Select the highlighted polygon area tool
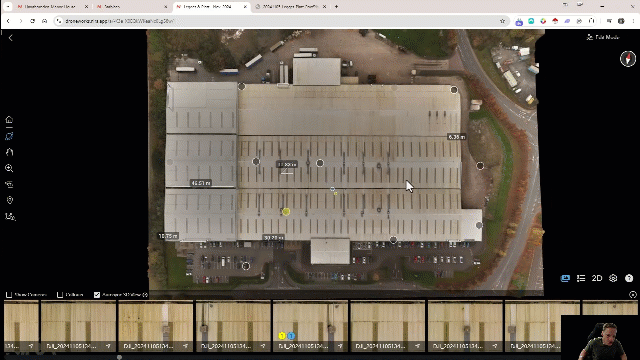This screenshot has width=640, height=360. pyautogui.click(x=9, y=136)
